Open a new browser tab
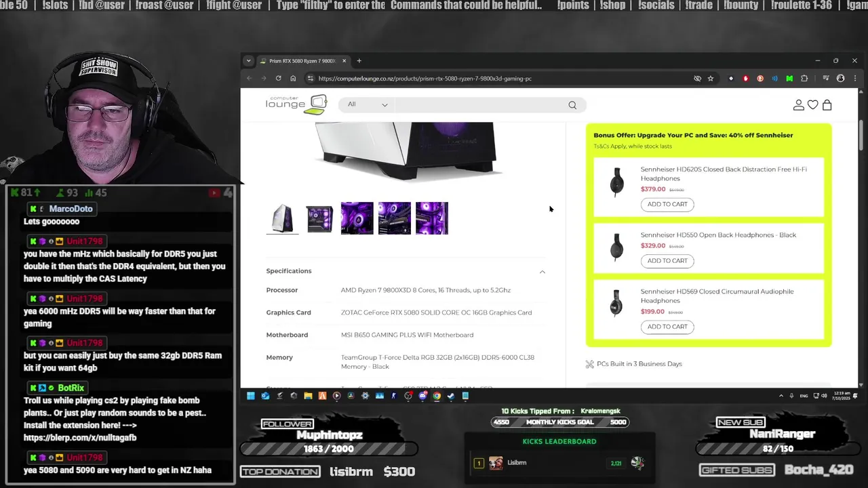868x488 pixels. pyautogui.click(x=359, y=61)
